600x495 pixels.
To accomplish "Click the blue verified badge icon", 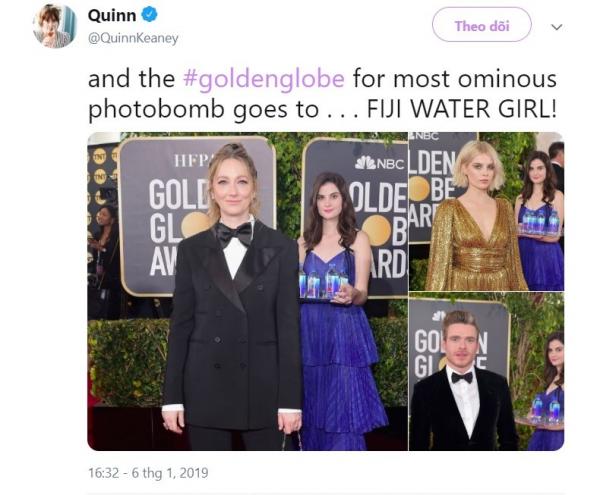I will (150, 15).
